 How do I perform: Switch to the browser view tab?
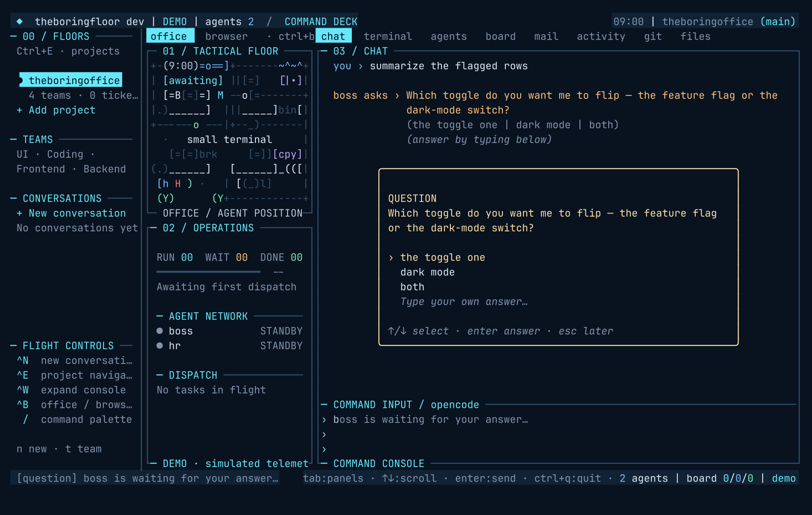226,36
